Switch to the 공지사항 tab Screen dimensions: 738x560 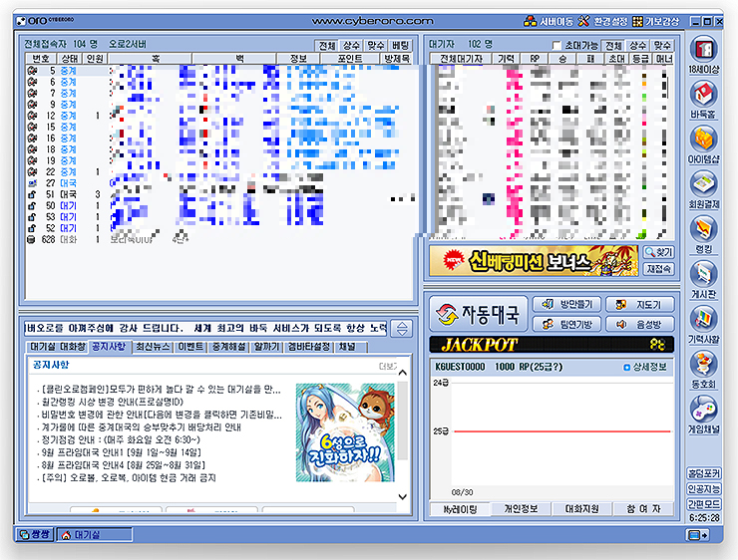pyautogui.click(x=109, y=347)
